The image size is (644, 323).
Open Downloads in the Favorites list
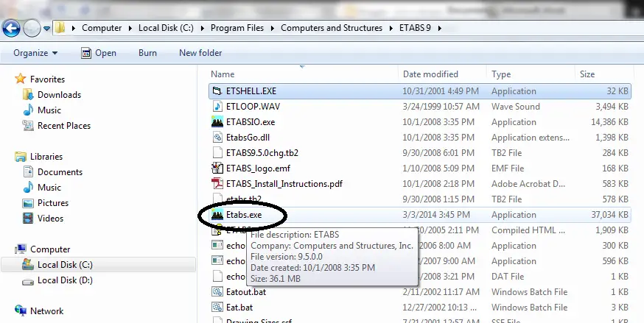[59, 95]
